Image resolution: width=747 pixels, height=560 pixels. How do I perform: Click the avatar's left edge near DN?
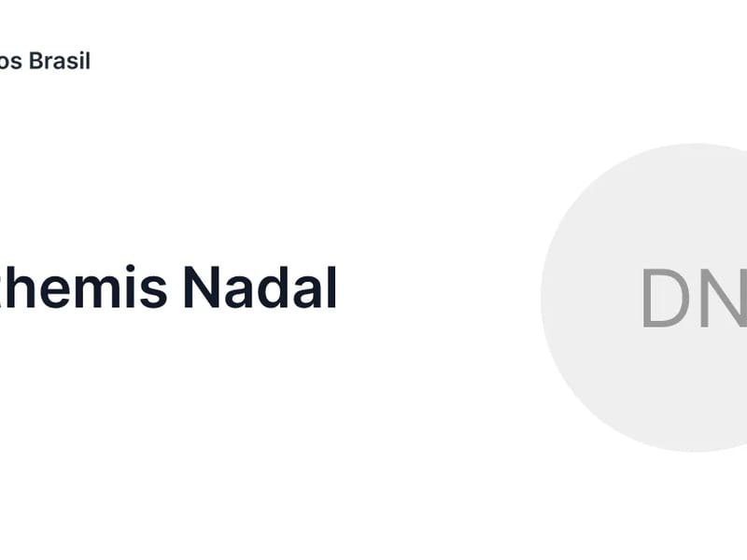click(560, 298)
